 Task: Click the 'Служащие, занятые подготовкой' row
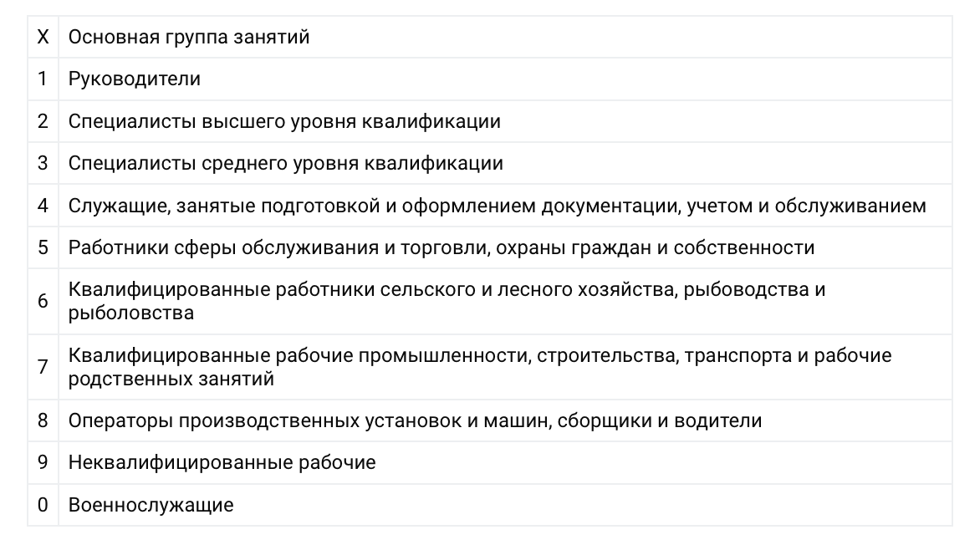[490, 206]
